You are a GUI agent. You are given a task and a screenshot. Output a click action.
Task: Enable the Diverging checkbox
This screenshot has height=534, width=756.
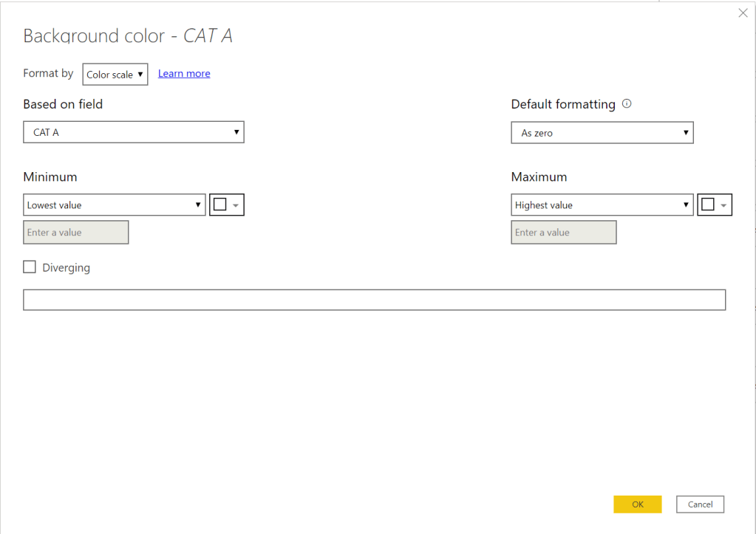pyautogui.click(x=30, y=267)
